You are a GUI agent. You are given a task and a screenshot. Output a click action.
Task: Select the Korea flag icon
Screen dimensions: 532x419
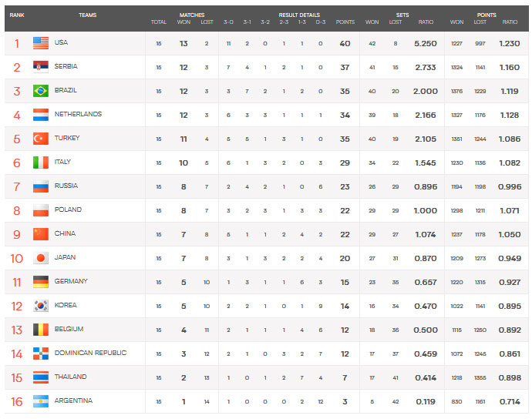coord(41,306)
